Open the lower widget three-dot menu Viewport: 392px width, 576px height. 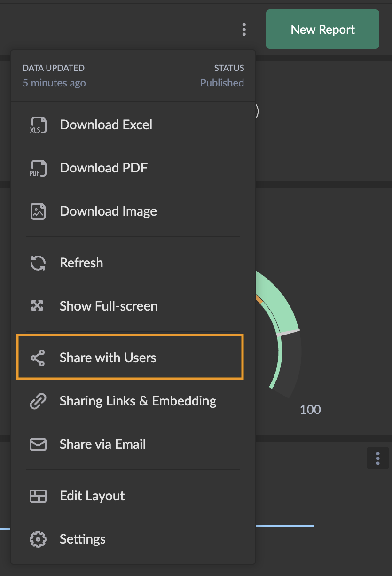[x=377, y=458]
